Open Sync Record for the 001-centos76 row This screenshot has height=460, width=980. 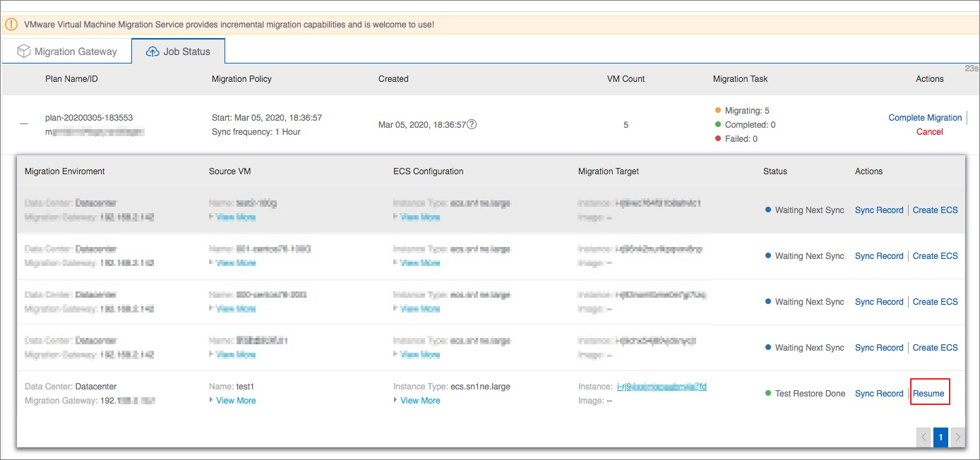click(879, 256)
